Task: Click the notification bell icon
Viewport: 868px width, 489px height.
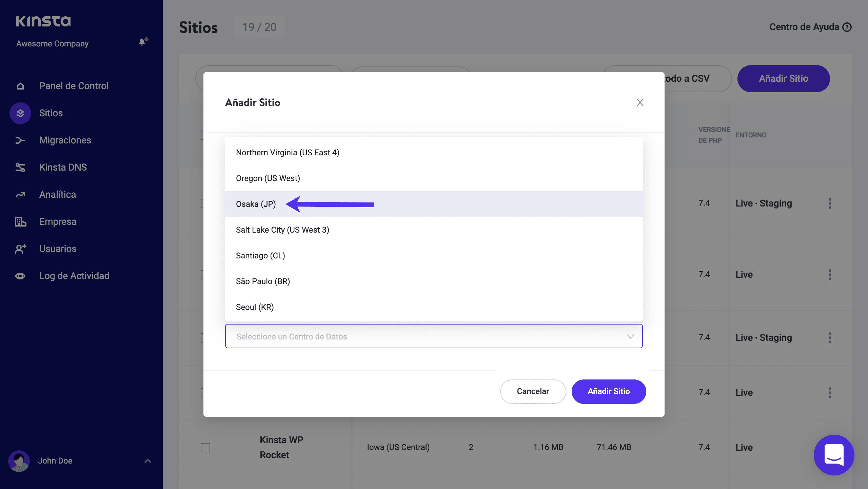Action: coord(142,42)
